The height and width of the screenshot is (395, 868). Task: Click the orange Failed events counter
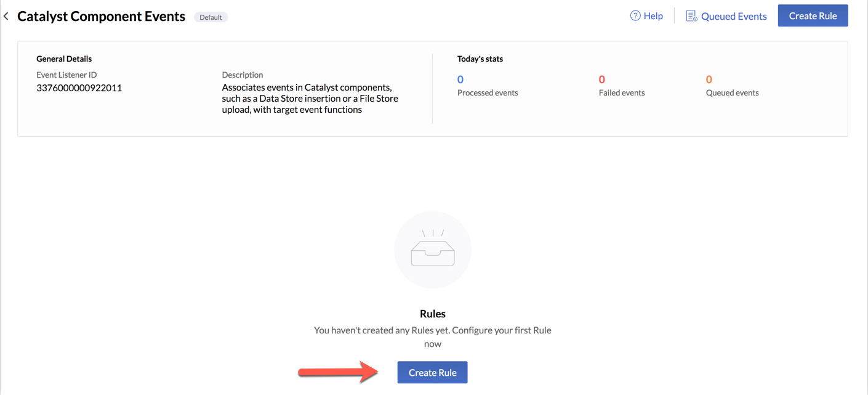[x=601, y=79]
